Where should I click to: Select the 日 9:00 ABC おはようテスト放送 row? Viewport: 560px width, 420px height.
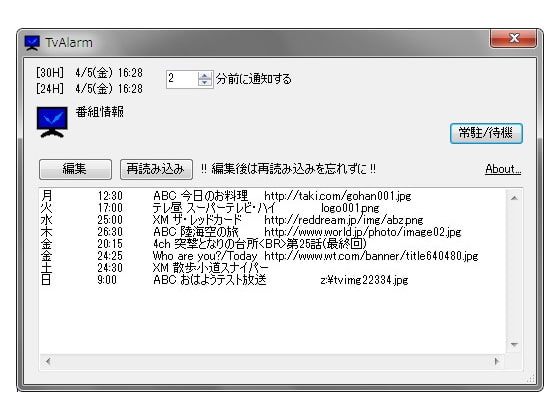pos(225,280)
